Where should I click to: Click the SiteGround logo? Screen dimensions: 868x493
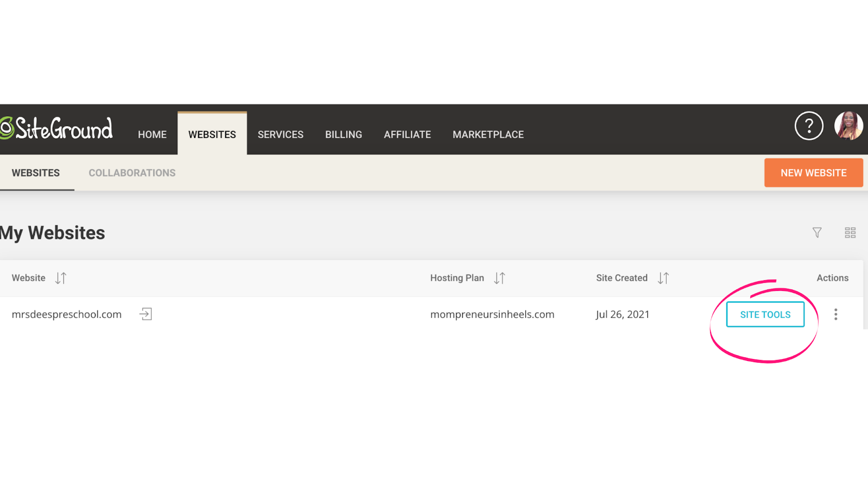tap(56, 129)
